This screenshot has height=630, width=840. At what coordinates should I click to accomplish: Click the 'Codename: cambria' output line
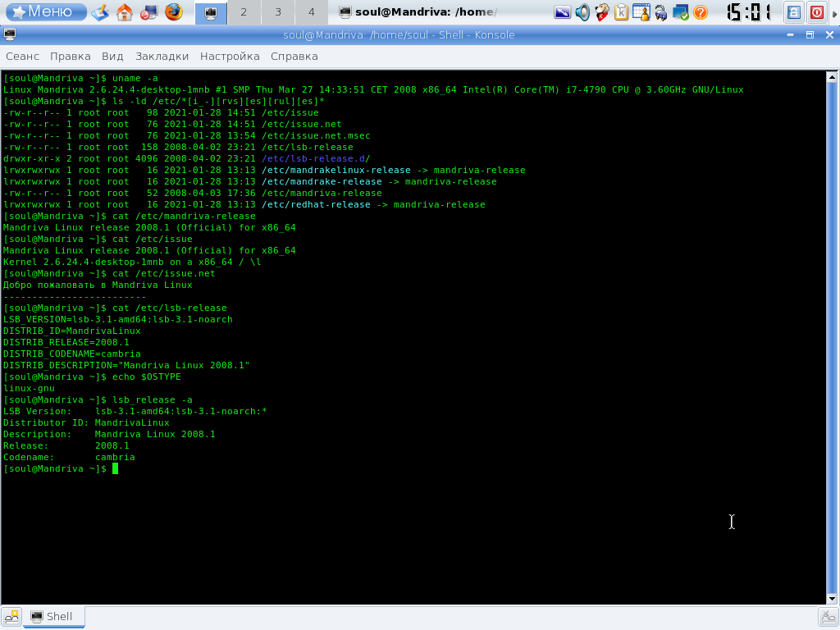[x=69, y=457]
